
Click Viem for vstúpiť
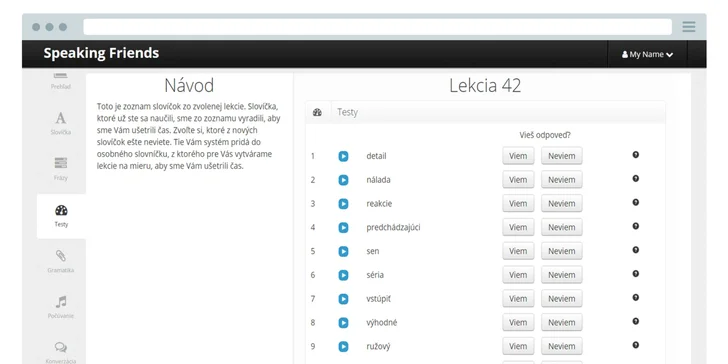click(518, 299)
